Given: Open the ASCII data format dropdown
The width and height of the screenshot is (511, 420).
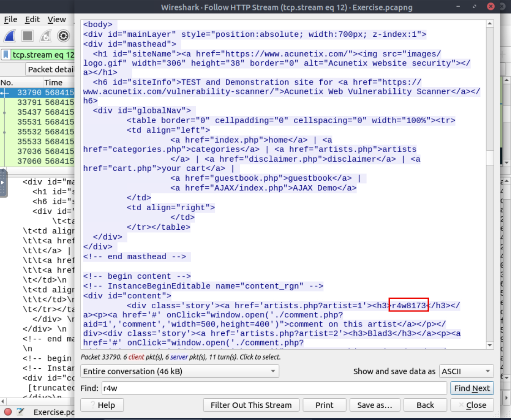Looking at the screenshot, I should coord(466,371).
